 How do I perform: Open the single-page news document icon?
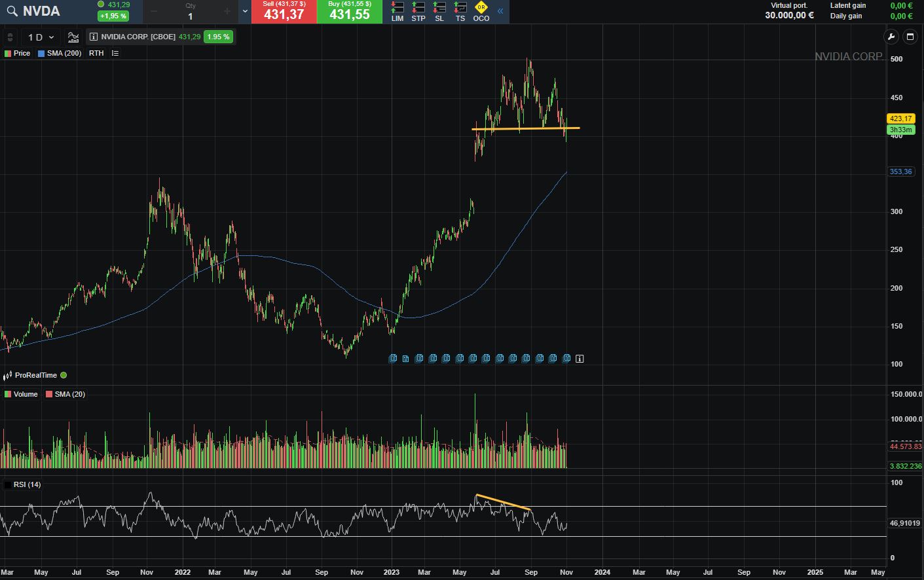[x=406, y=359]
